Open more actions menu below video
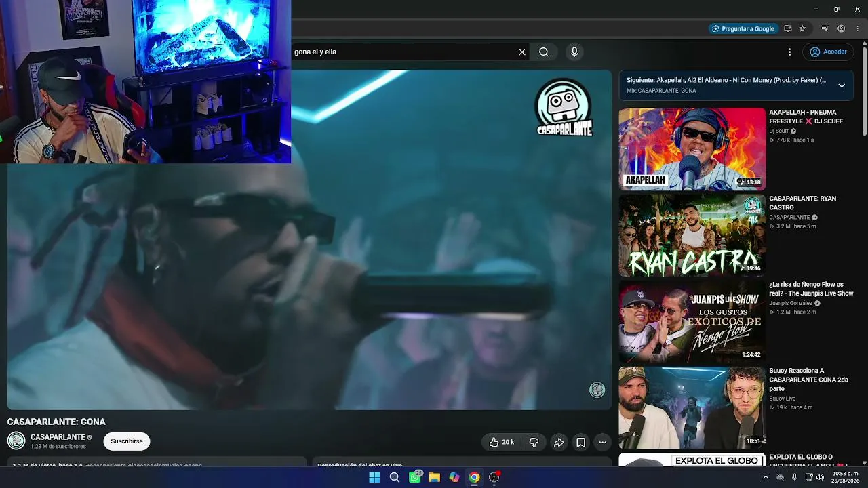868x488 pixels. pyautogui.click(x=602, y=442)
